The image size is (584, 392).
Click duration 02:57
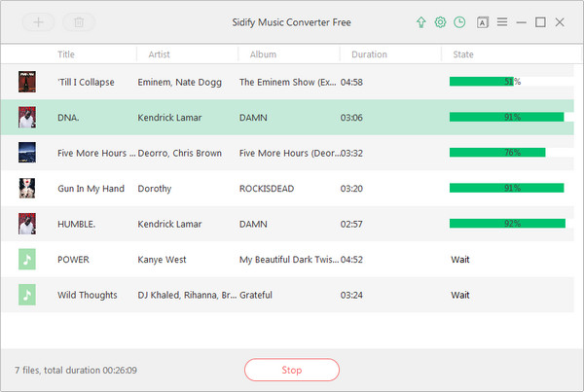tap(351, 224)
